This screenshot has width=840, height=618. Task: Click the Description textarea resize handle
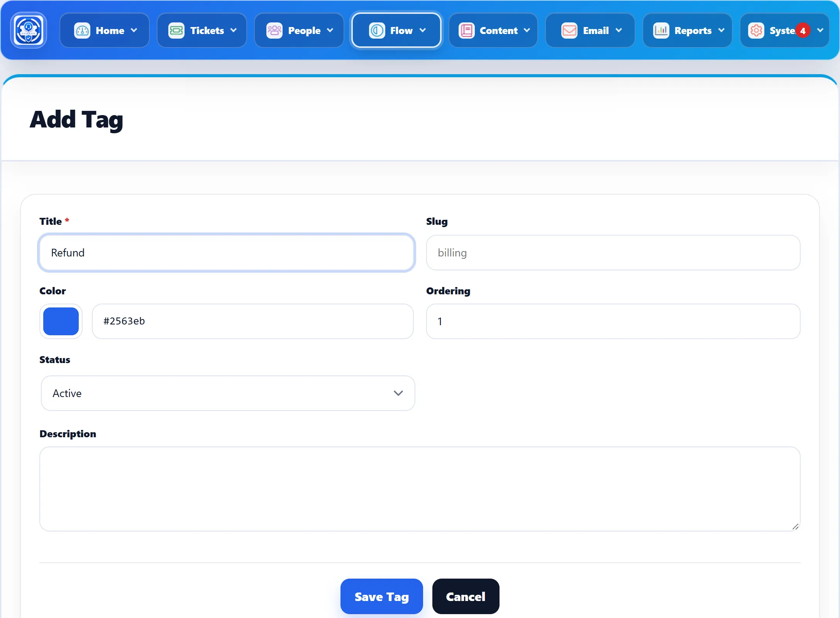coord(795,526)
